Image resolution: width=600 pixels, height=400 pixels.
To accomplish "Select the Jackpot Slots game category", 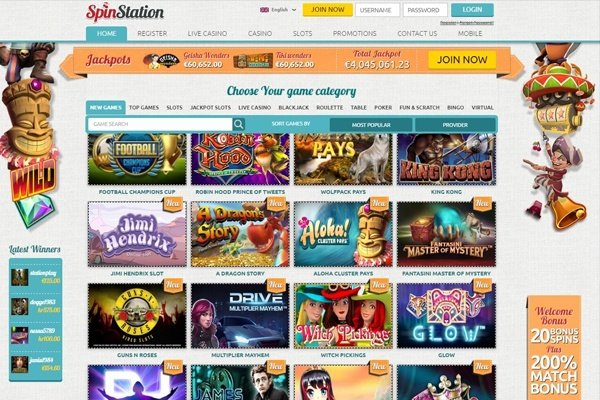I will click(210, 108).
